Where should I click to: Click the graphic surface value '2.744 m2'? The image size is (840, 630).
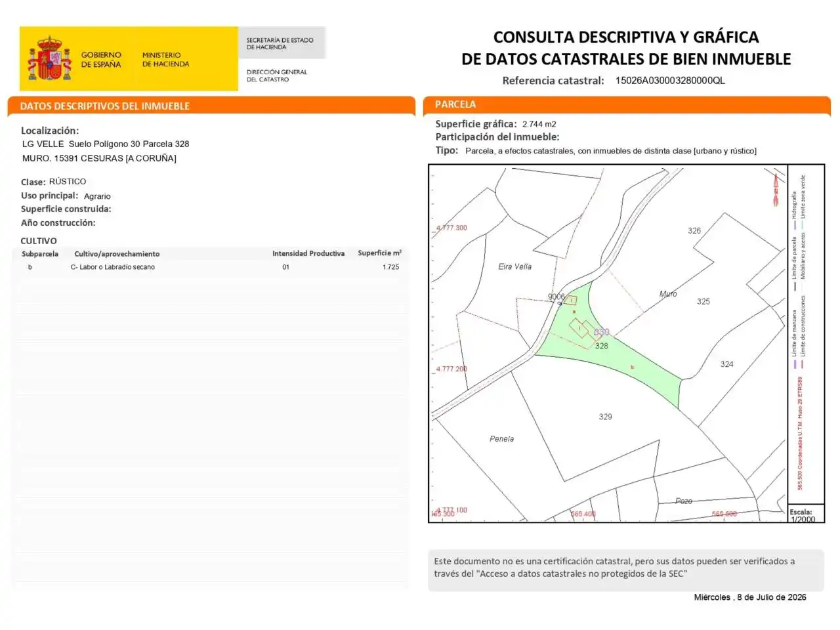click(539, 124)
